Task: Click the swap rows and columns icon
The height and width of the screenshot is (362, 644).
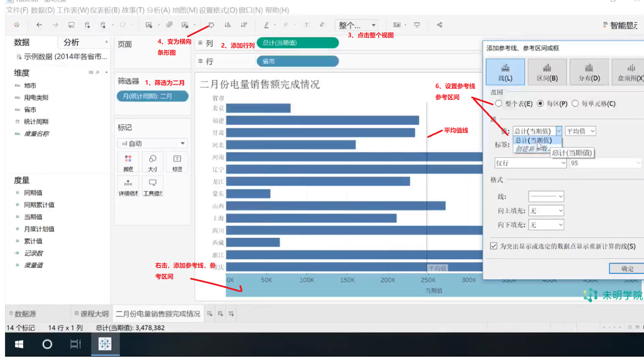Action: click(211, 25)
